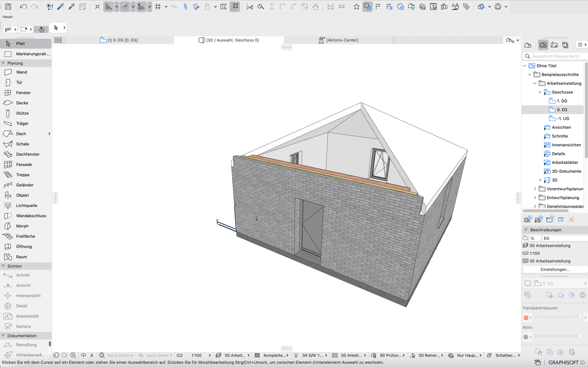Select the Fenster tool
The width and height of the screenshot is (588, 367).
26,93
